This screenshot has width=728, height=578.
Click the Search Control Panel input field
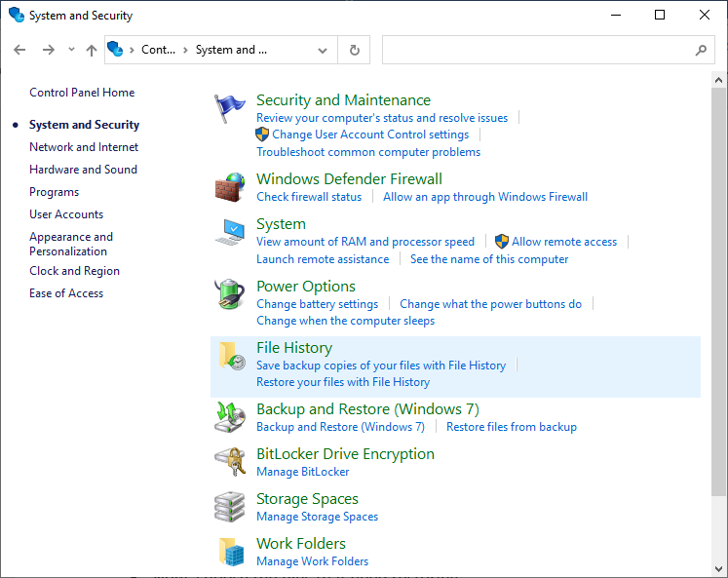(x=549, y=50)
